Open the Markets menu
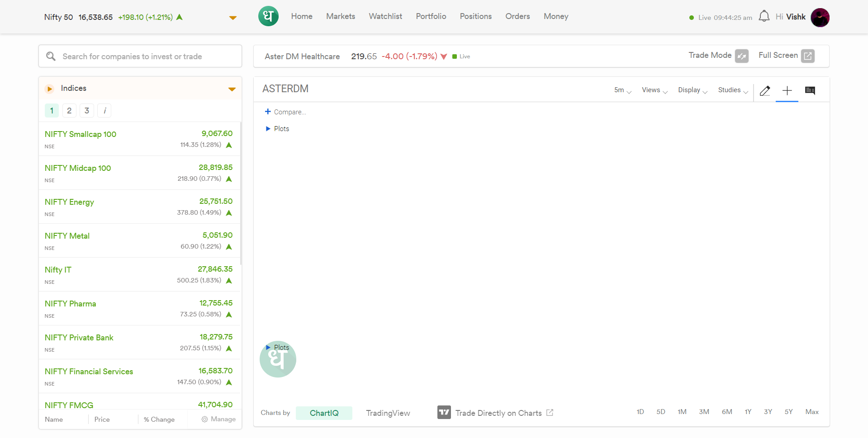Viewport: 868px width, 438px height. tap(341, 16)
